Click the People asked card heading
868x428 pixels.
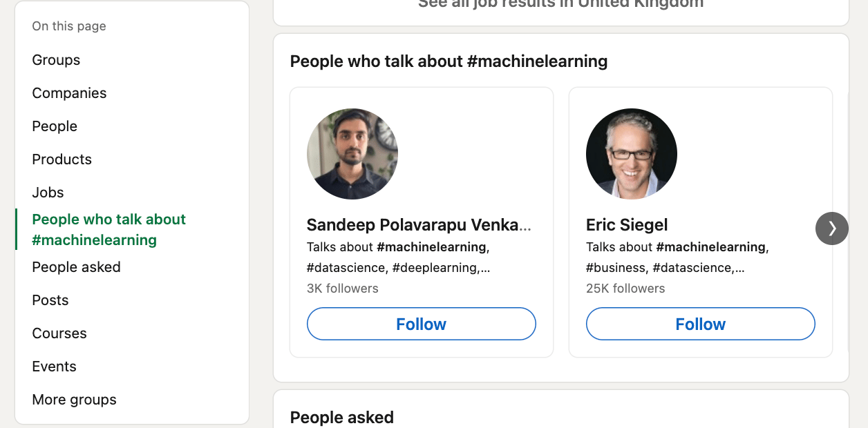click(342, 418)
